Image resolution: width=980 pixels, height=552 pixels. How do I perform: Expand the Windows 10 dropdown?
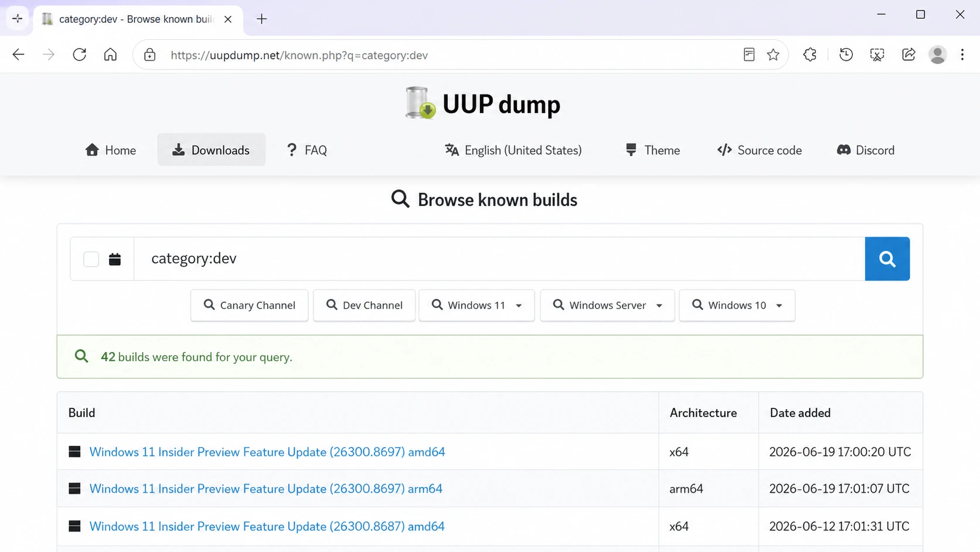click(x=737, y=305)
